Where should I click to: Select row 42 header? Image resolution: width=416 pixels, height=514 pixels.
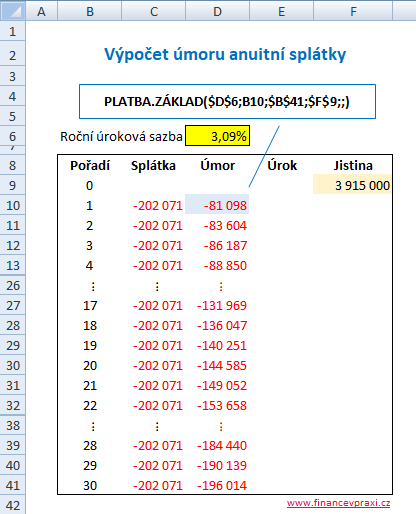pyautogui.click(x=13, y=505)
